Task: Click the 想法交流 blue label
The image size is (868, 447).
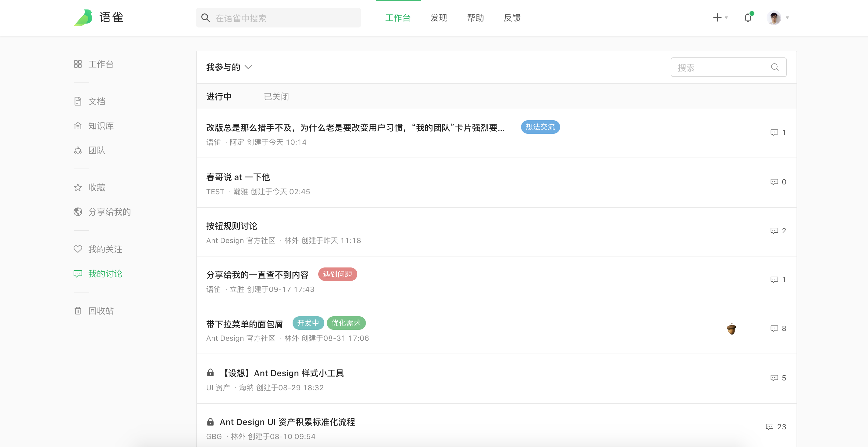Action: [x=540, y=127]
